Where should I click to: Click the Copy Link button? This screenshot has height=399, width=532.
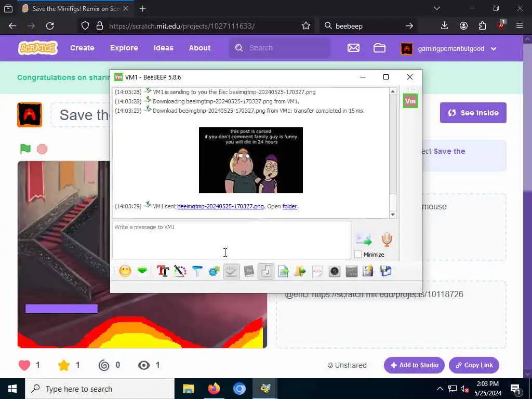pyautogui.click(x=474, y=365)
